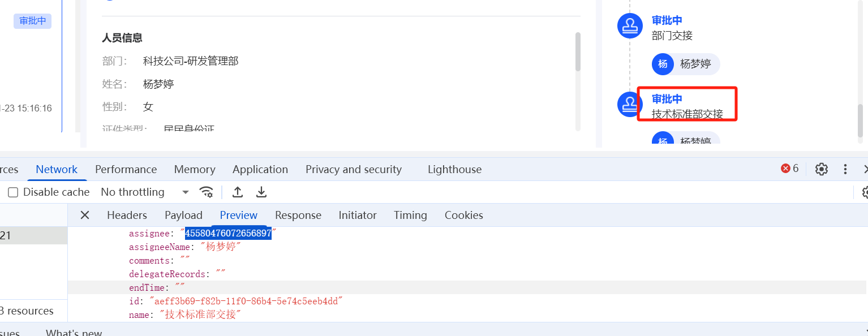Open network conditions wifi-gear icon
Image resolution: width=868 pixels, height=336 pixels.
tap(207, 192)
